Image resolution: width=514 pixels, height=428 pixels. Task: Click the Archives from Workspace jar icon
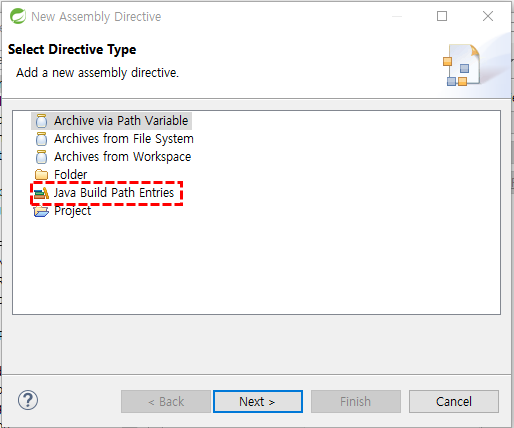click(41, 157)
